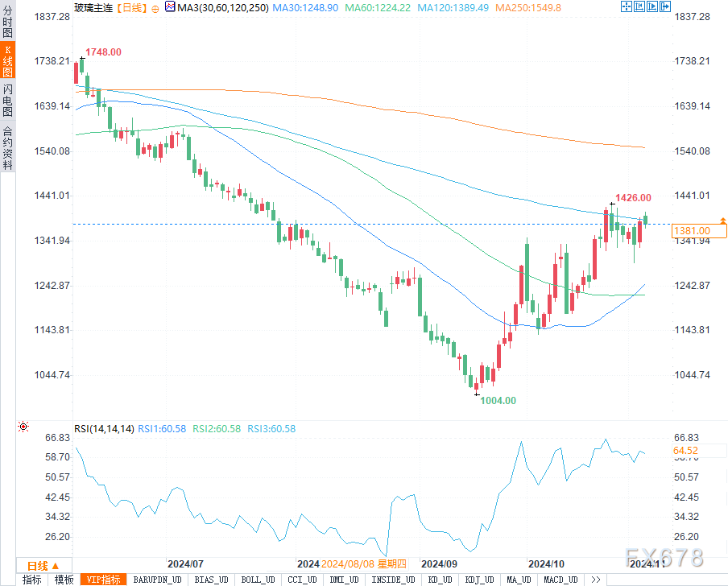Viewport: 728px width, 586px height.
Task: Expand more indicator tabs with the >> arrow
Action: click(x=595, y=580)
